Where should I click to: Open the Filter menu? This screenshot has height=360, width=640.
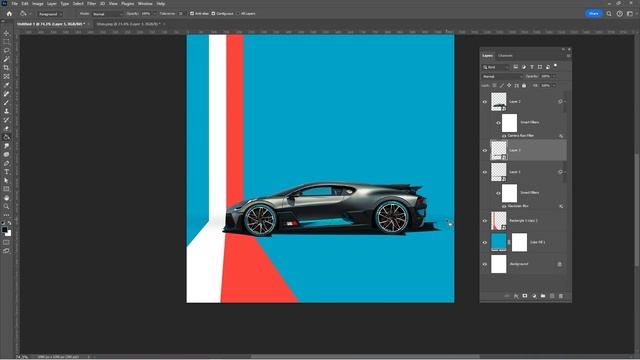click(91, 4)
